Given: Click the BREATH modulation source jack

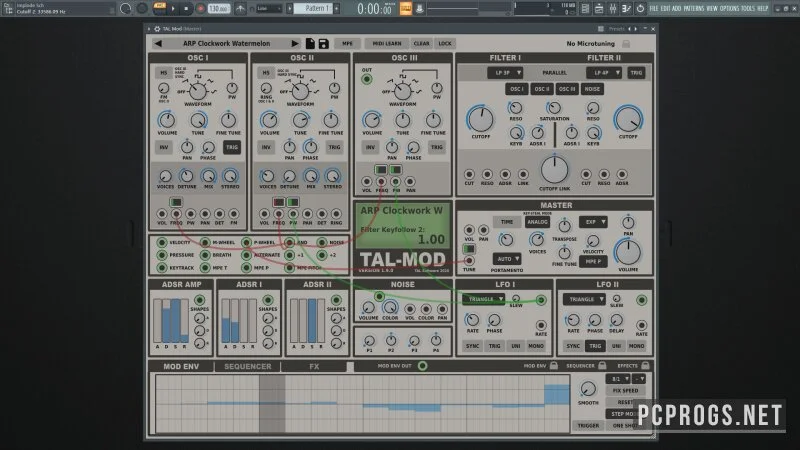Looking at the screenshot, I should 205,255.
